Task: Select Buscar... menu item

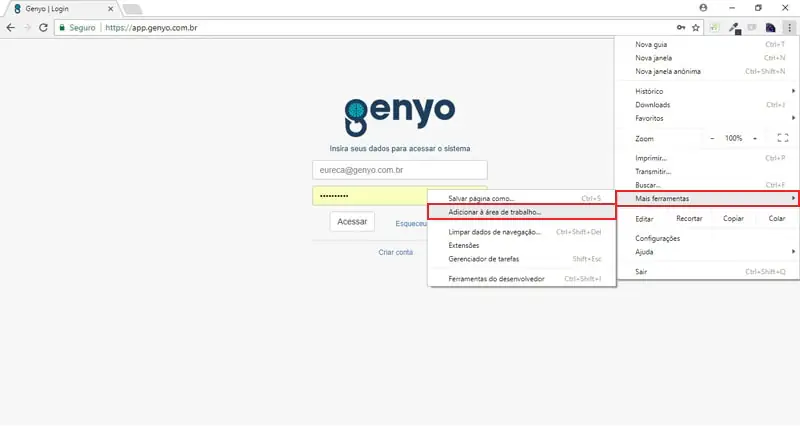Action: (x=707, y=185)
